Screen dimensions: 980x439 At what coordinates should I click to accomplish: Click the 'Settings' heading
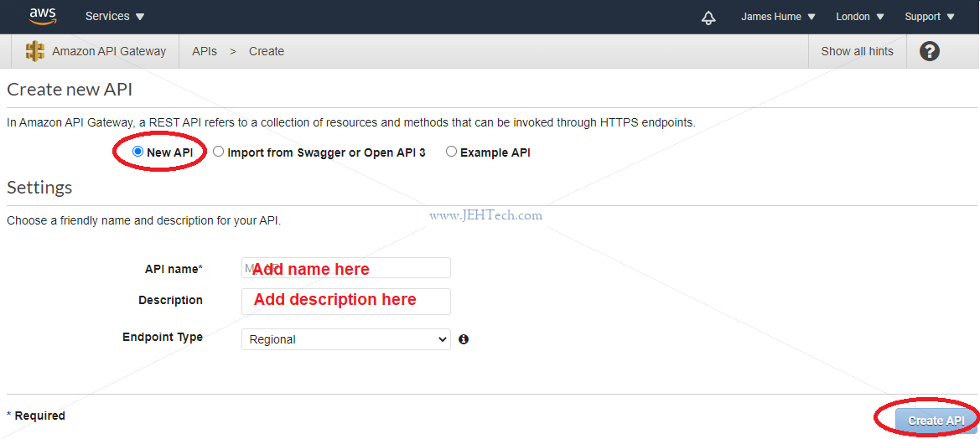tap(39, 188)
